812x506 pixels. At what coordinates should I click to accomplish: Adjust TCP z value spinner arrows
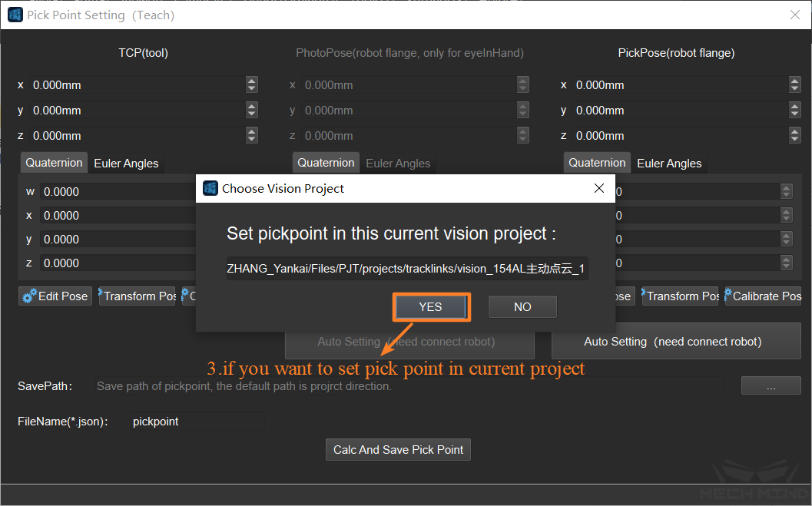[251, 136]
